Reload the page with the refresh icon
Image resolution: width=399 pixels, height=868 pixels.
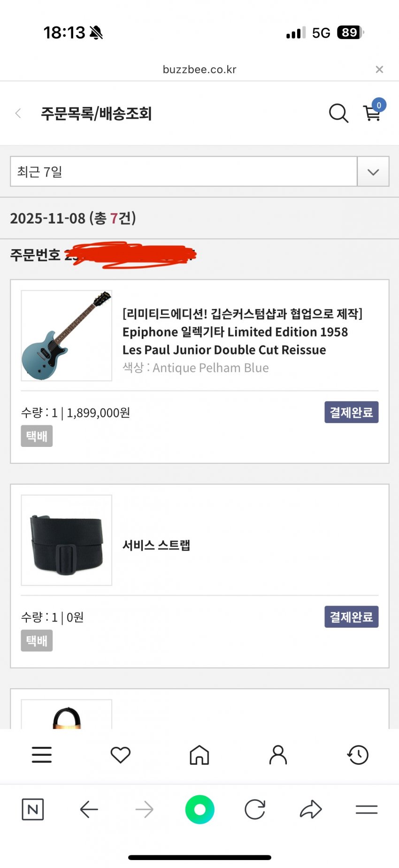click(x=255, y=809)
